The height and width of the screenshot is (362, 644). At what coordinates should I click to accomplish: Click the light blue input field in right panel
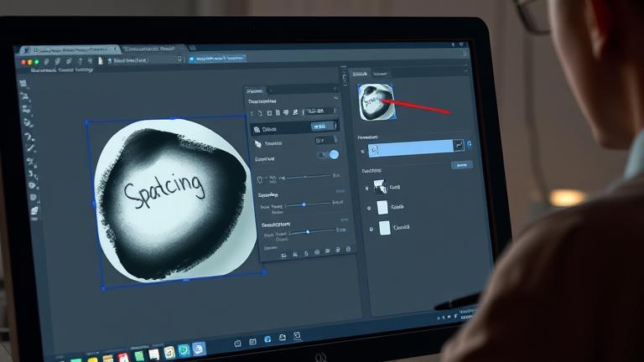click(x=410, y=148)
